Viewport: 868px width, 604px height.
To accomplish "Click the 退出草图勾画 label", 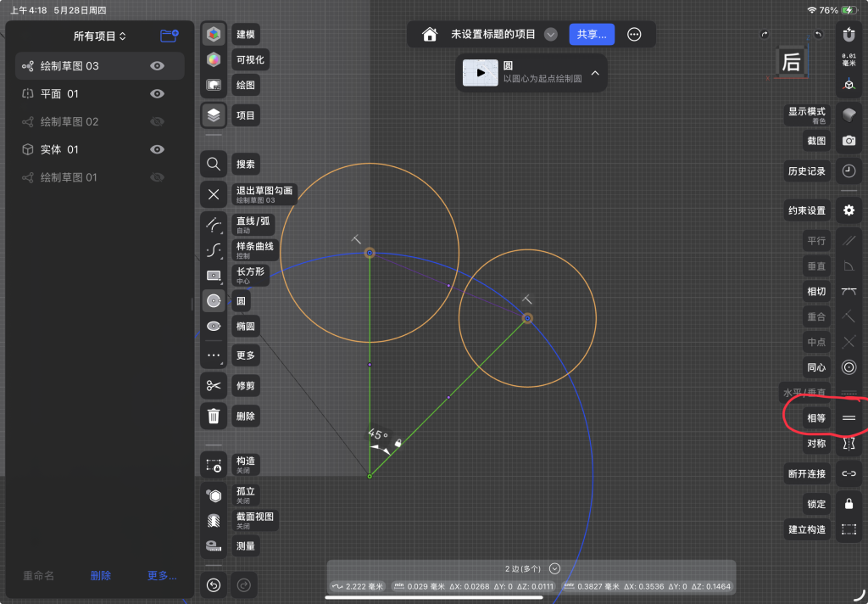I will pos(264,194).
